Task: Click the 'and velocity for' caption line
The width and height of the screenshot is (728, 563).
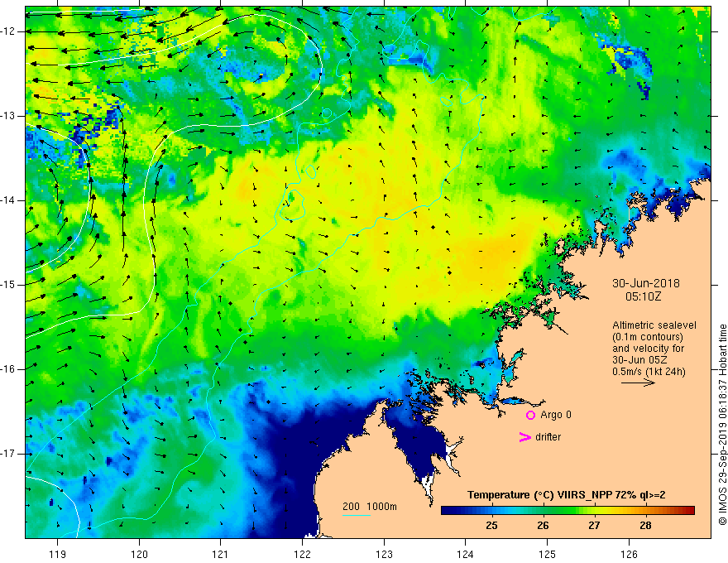Action: [648, 349]
